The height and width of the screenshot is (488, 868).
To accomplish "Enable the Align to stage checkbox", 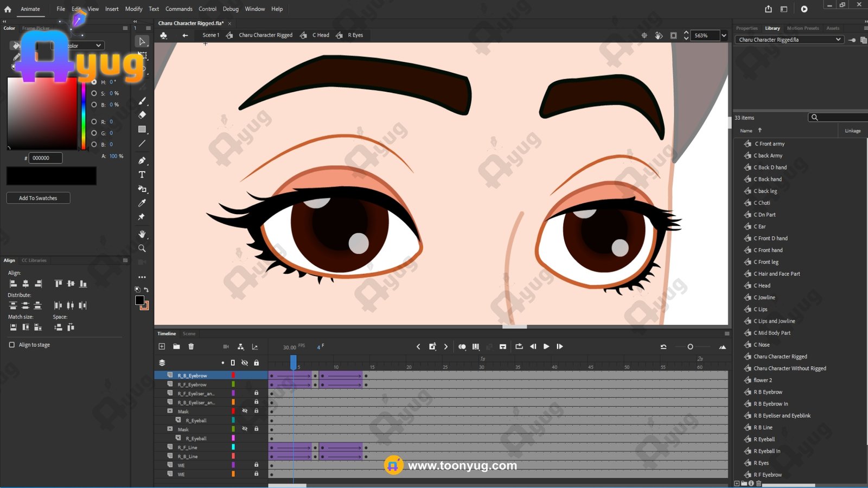I will point(12,345).
